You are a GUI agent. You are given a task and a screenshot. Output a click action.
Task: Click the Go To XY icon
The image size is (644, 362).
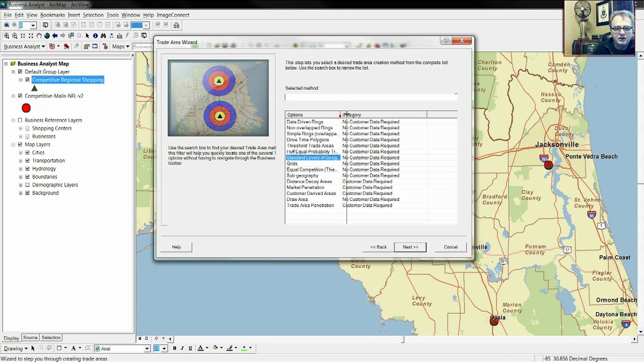(x=111, y=36)
